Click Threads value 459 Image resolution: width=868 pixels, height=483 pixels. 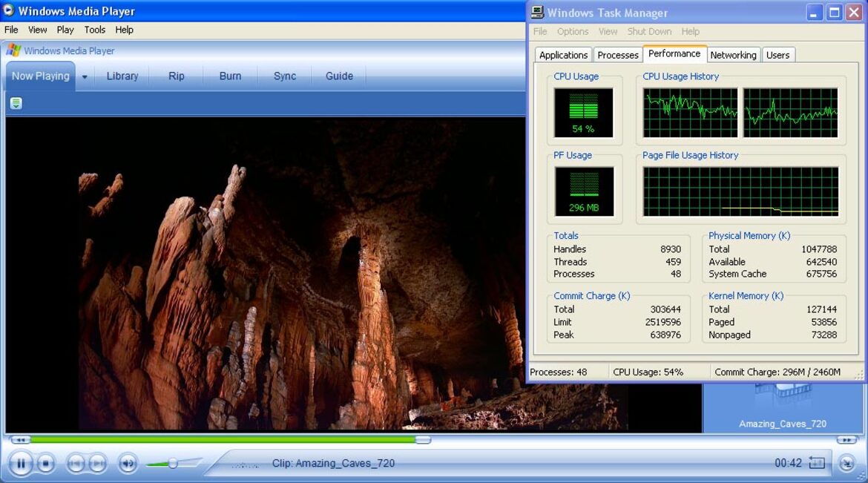(673, 262)
